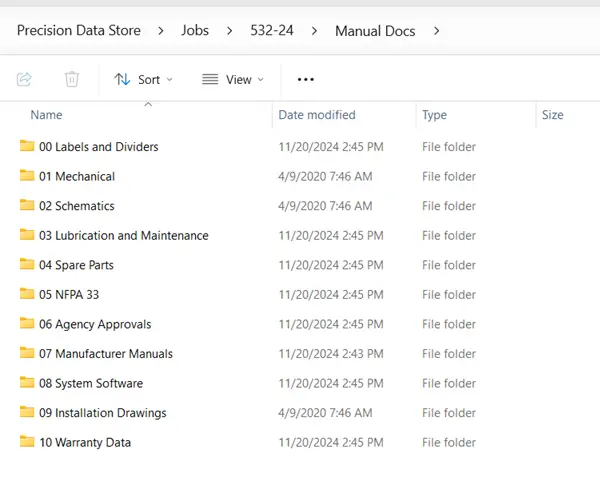Expand chevron after Manual Docs breadcrumb
The height and width of the screenshot is (477, 600).
(436, 31)
